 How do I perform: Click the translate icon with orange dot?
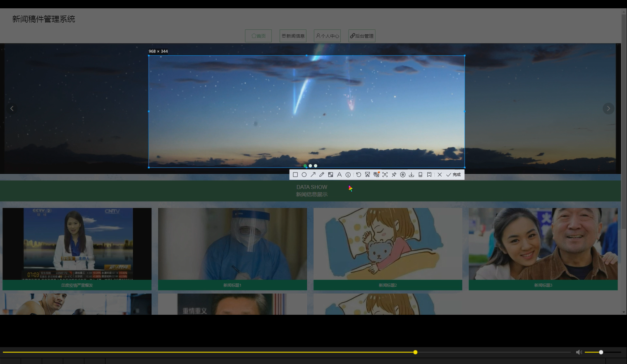[376, 175]
